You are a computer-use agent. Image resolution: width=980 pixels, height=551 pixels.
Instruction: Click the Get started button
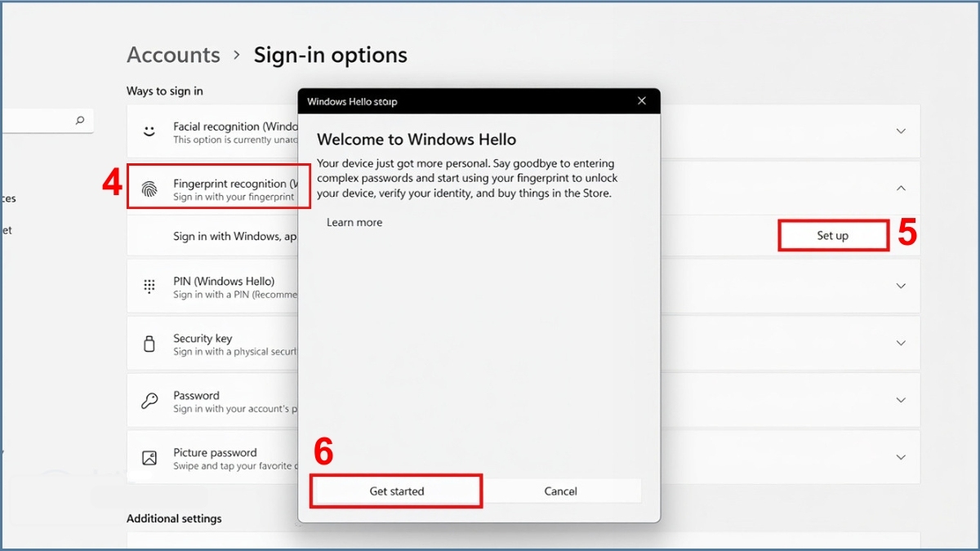tap(397, 491)
